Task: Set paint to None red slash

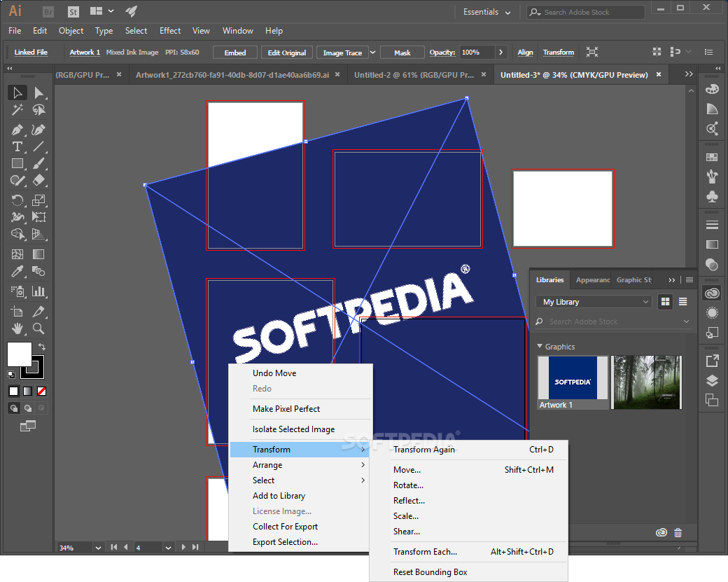Action: pyautogui.click(x=41, y=391)
